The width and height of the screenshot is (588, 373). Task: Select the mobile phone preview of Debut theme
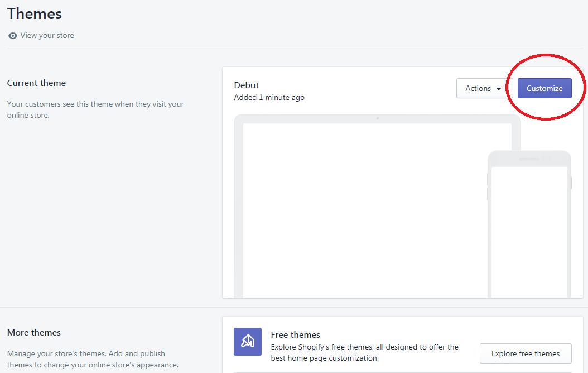click(x=529, y=224)
